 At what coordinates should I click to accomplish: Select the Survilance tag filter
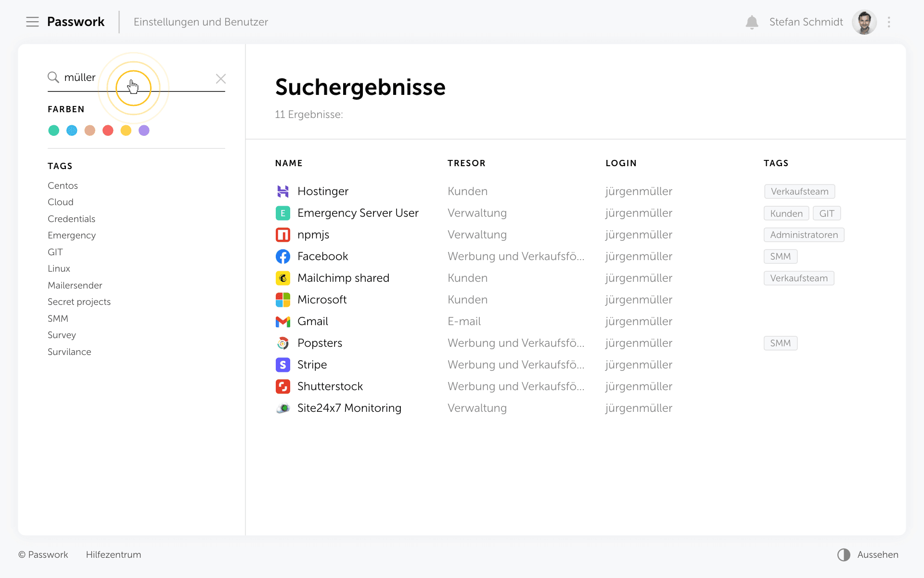[x=69, y=352]
